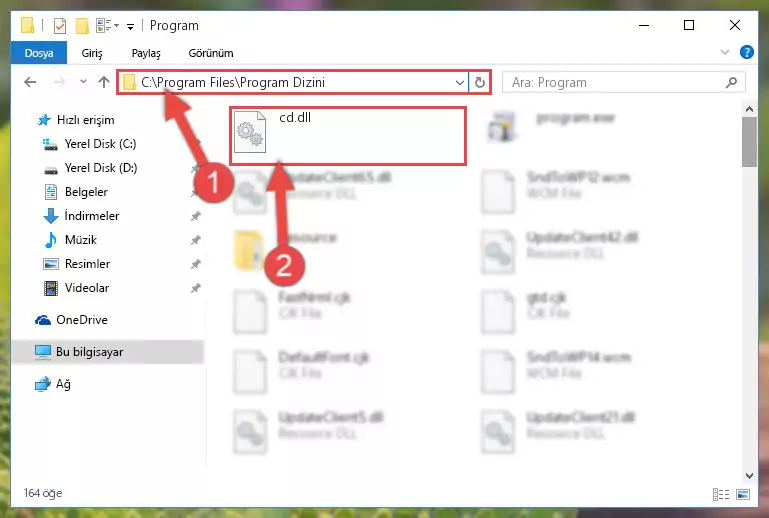Viewport: 769px width, 518px height.
Task: Unpin İndirmeler from quick access
Action: (196, 216)
